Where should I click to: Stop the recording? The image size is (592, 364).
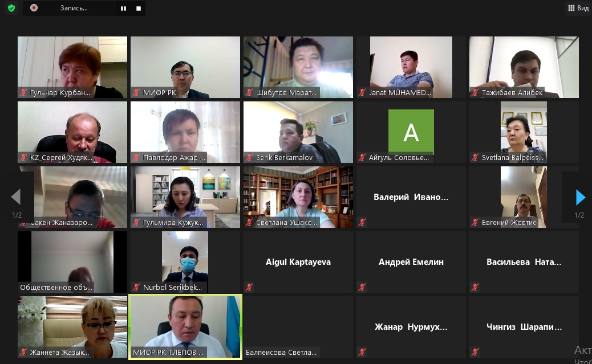(x=139, y=9)
